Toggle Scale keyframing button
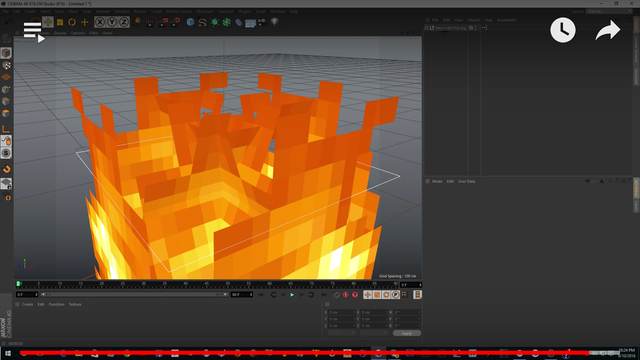The width and height of the screenshot is (640, 360). click(377, 295)
